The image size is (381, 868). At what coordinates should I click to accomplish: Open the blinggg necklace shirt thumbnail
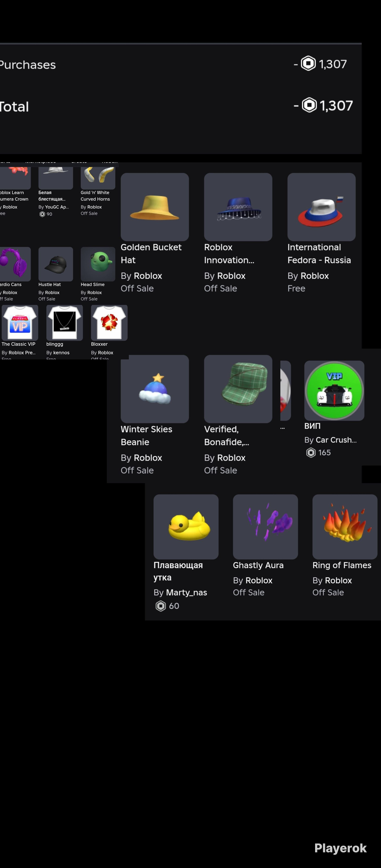64,323
